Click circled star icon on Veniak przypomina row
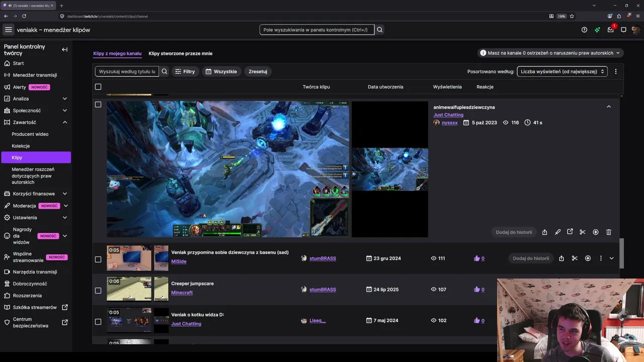This screenshot has height=362, width=644. click(588, 258)
